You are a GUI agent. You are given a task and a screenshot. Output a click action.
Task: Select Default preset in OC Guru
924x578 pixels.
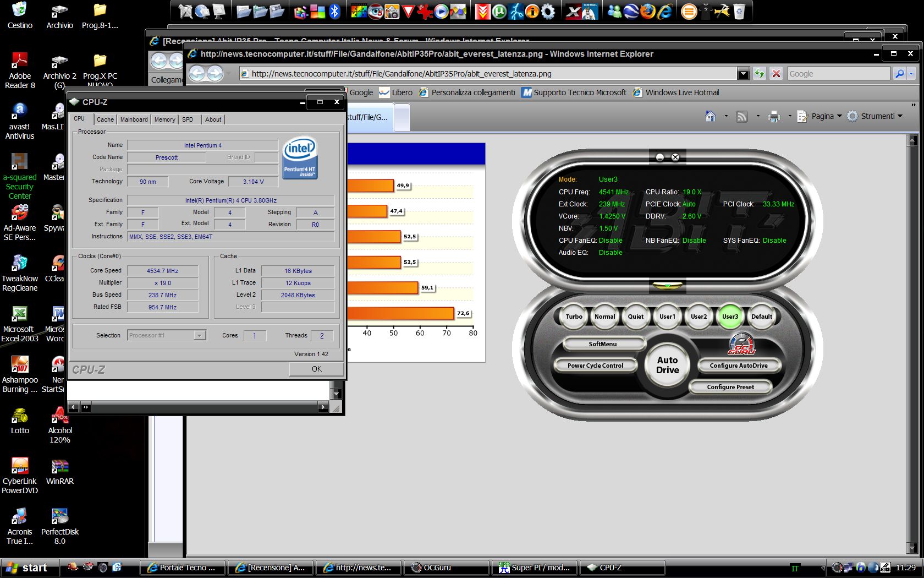(x=762, y=317)
